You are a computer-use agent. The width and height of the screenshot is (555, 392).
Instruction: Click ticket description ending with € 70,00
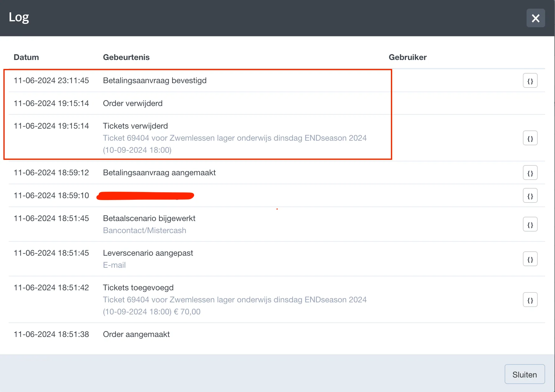tap(235, 305)
